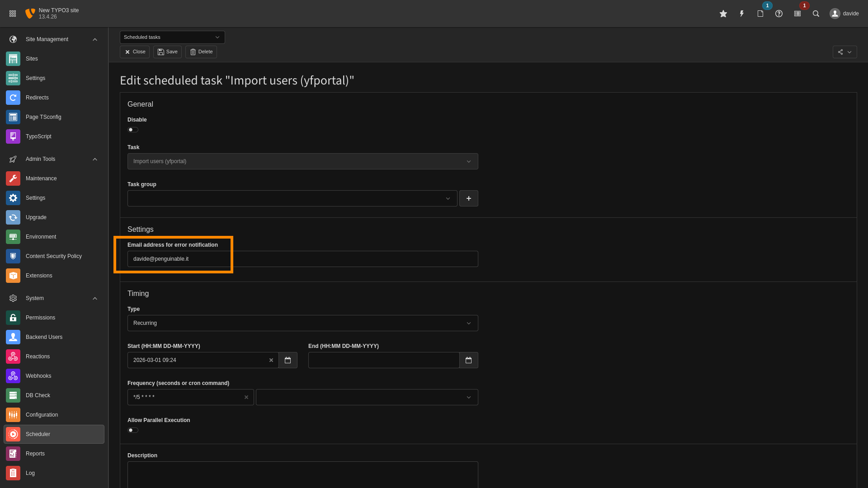Toggle the Disable task switch
The height and width of the screenshot is (488, 868).
tap(132, 130)
